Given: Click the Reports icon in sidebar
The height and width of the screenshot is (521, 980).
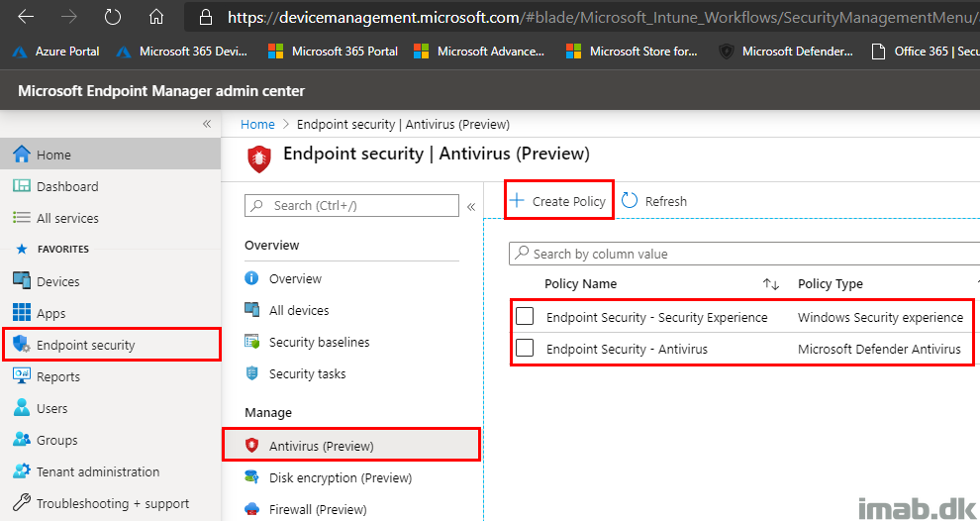Looking at the screenshot, I should coord(22,376).
